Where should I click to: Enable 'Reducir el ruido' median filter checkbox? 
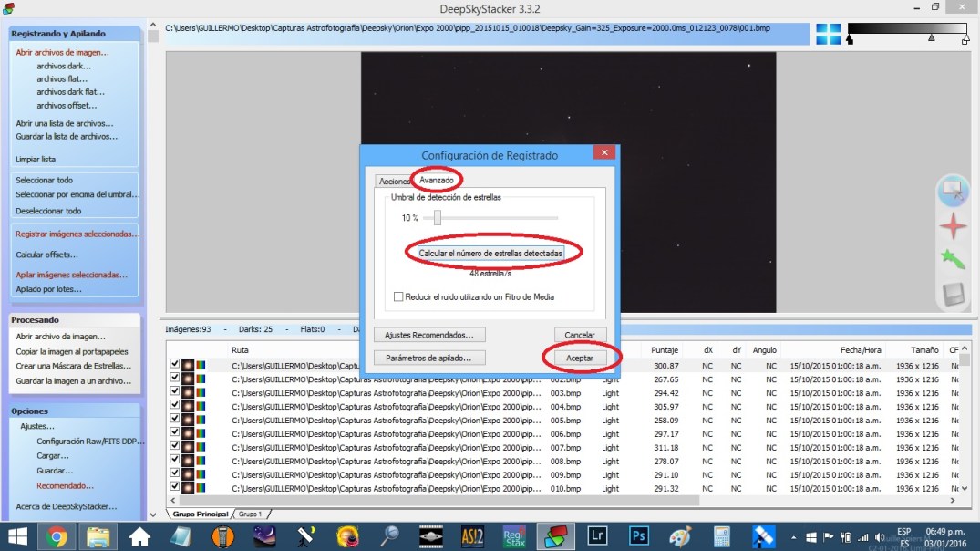click(x=398, y=296)
